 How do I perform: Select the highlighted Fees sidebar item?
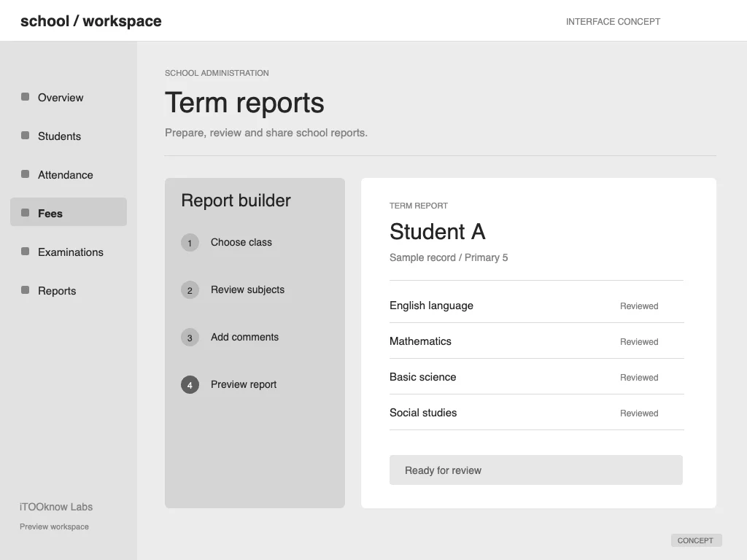point(68,212)
